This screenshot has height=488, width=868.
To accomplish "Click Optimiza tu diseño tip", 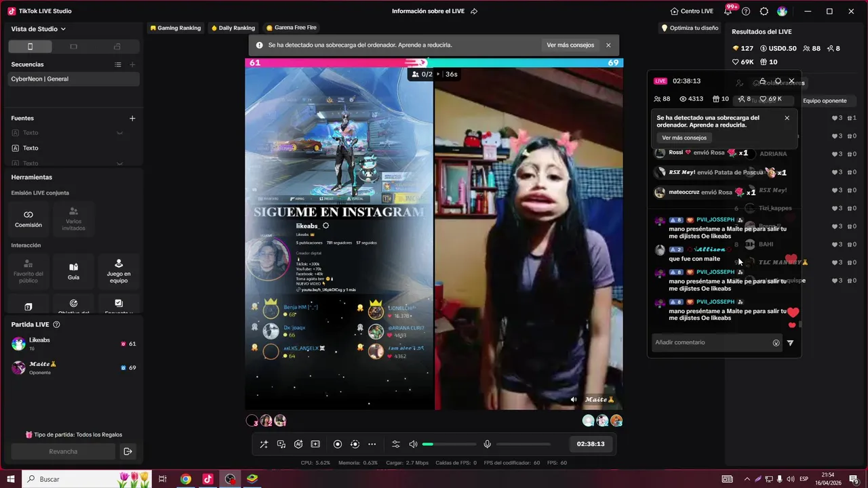I will (690, 28).
